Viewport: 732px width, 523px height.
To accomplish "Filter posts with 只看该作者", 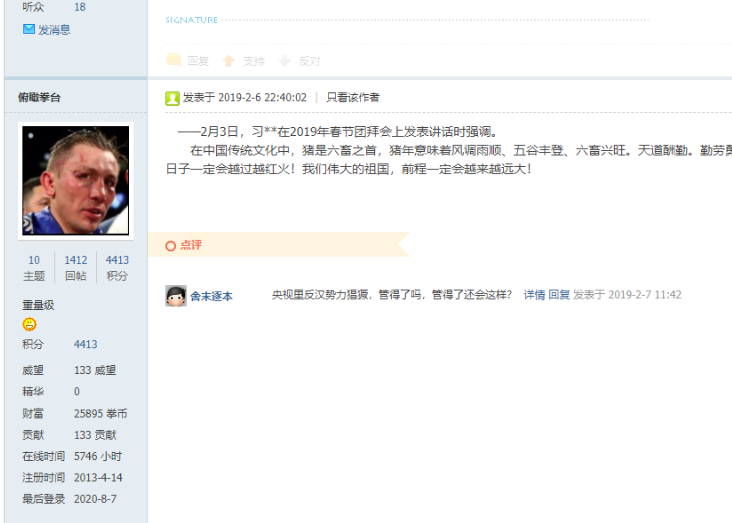I will point(353,98).
